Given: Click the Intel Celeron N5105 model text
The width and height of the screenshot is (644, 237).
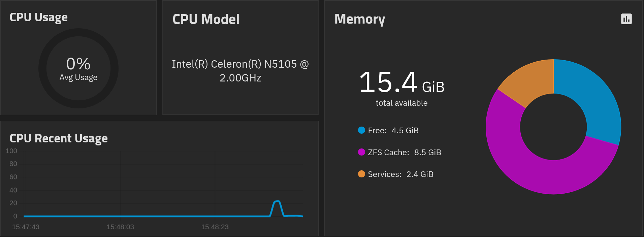Looking at the screenshot, I should 240,71.
